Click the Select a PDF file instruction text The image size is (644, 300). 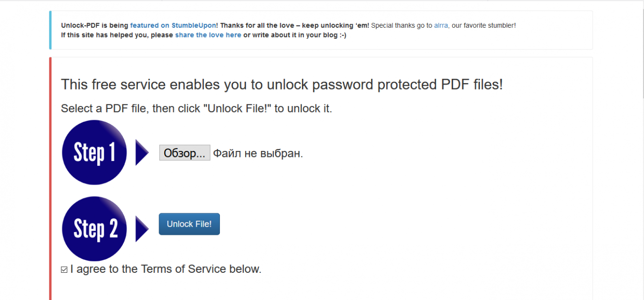(x=196, y=109)
